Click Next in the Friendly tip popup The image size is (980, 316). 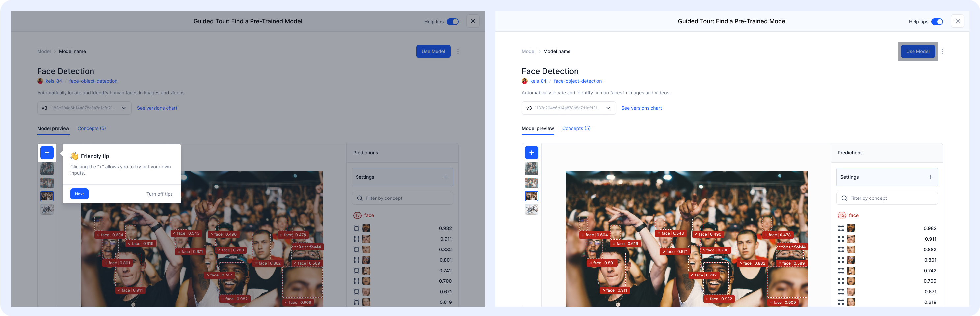(x=80, y=194)
